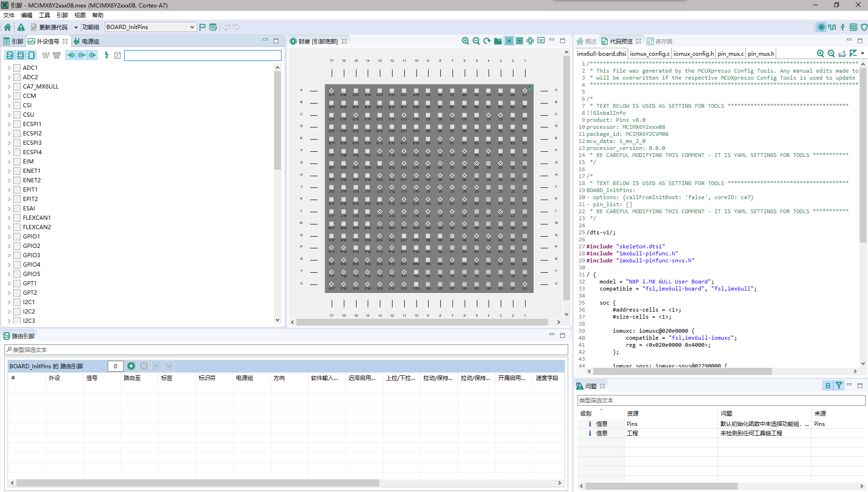
Task: Zoom in on the package view
Action: point(465,41)
